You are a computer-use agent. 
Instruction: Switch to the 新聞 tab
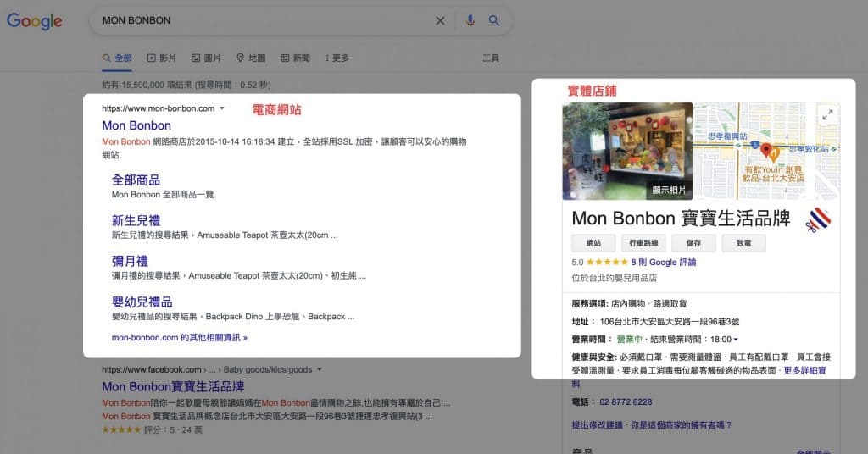point(295,58)
